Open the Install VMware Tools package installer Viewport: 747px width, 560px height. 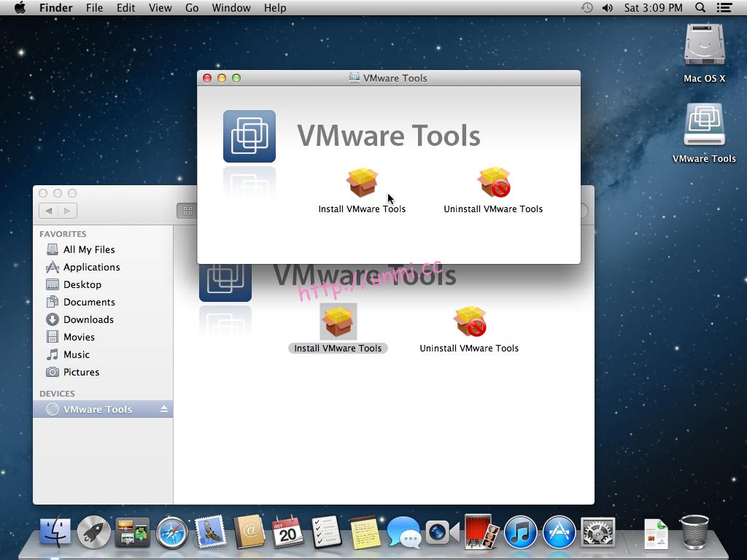pyautogui.click(x=363, y=182)
